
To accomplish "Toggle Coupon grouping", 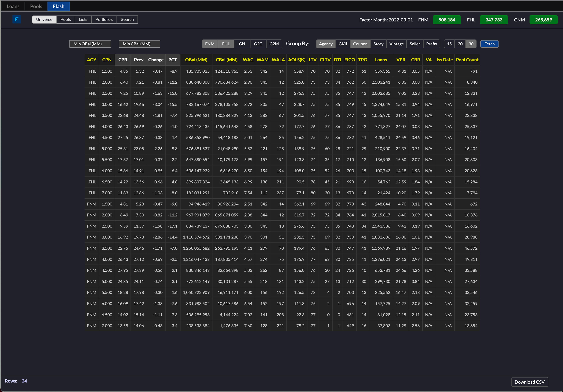I will tap(360, 44).
